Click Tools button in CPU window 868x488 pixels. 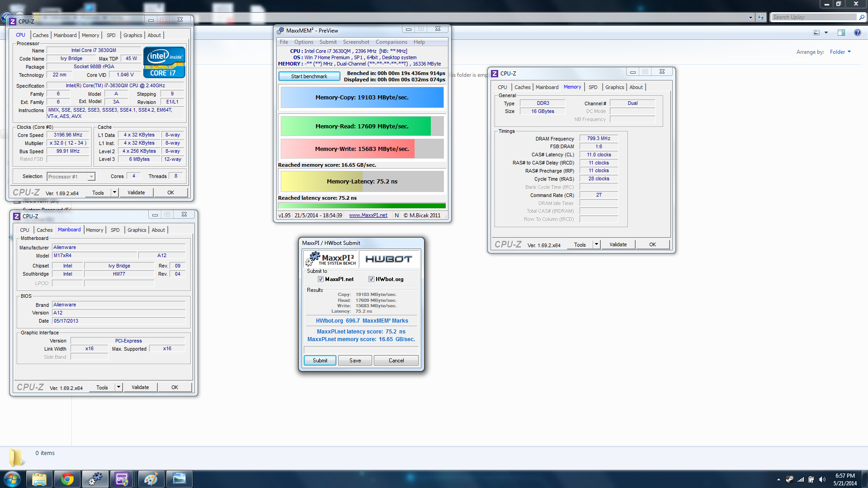[x=98, y=192]
